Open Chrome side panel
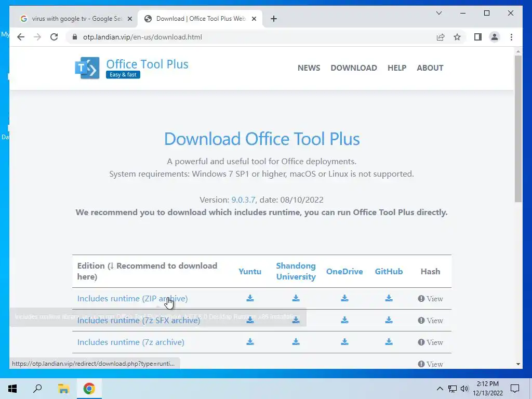Image resolution: width=532 pixels, height=399 pixels. point(478,37)
